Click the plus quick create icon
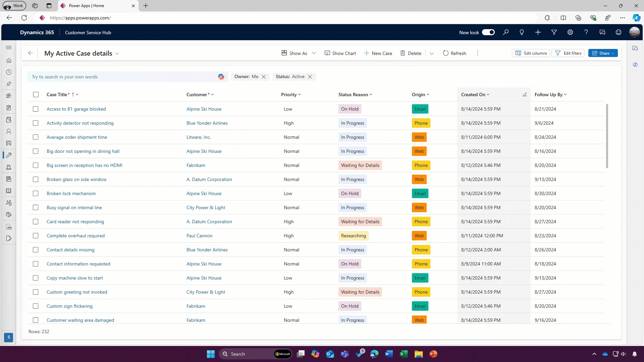The height and width of the screenshot is (362, 644). tap(538, 32)
